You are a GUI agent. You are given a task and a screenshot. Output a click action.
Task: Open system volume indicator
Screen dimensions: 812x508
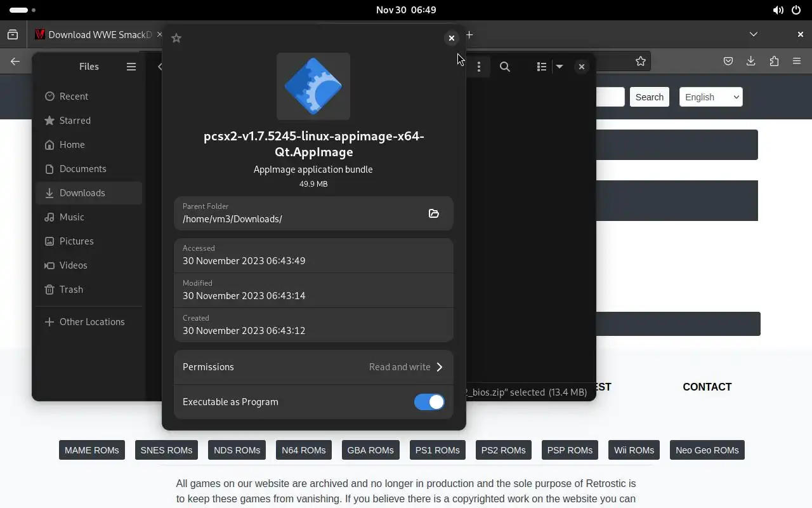[778, 10]
